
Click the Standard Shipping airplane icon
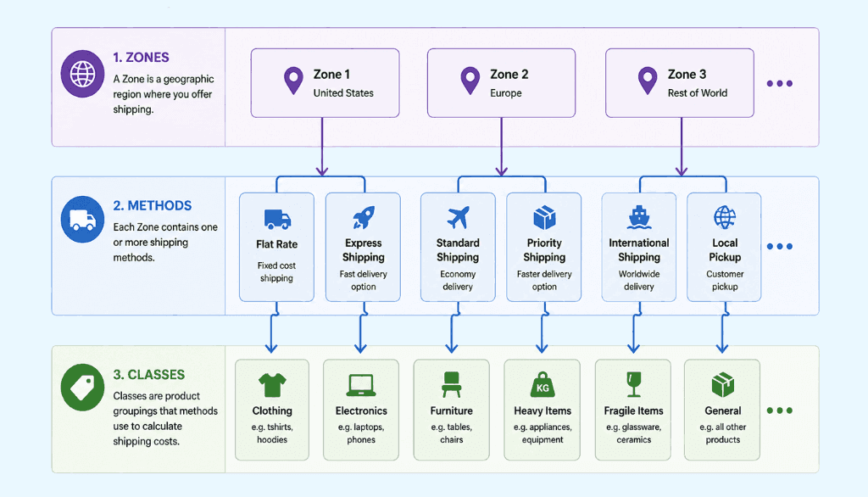(458, 217)
